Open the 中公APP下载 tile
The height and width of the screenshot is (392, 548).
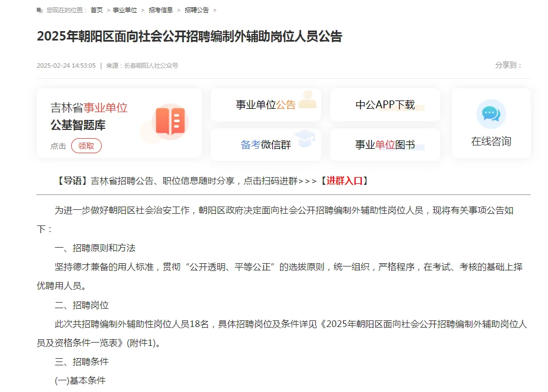coord(385,104)
